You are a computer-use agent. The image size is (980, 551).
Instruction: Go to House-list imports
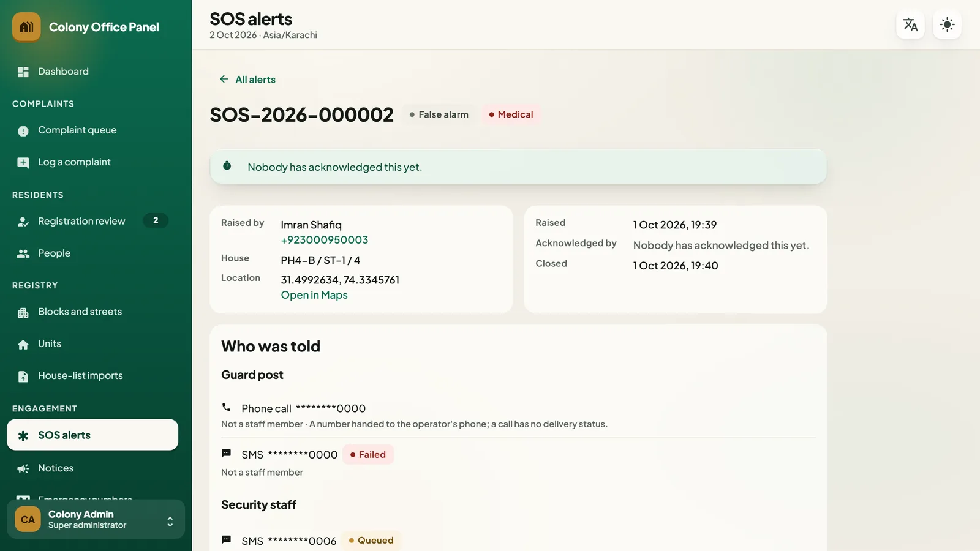click(x=92, y=375)
